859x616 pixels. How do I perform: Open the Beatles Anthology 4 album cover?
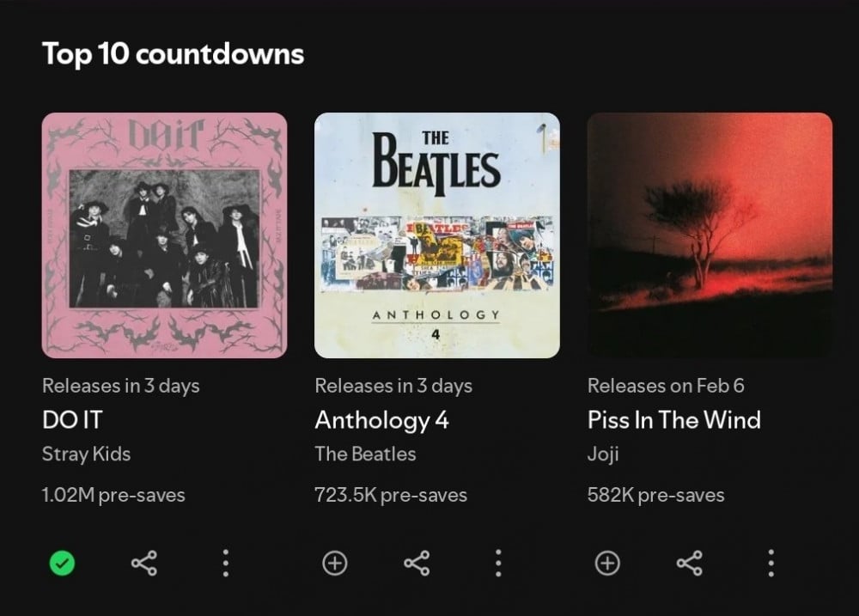[437, 235]
